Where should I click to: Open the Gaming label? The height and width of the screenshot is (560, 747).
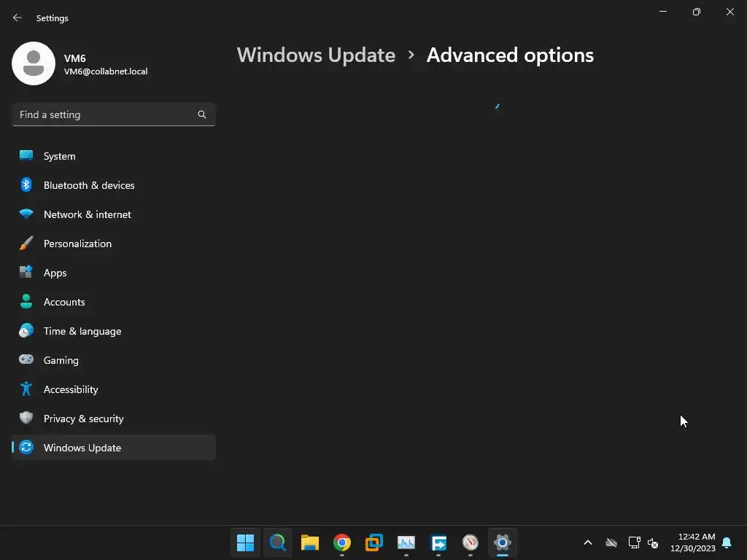61,360
